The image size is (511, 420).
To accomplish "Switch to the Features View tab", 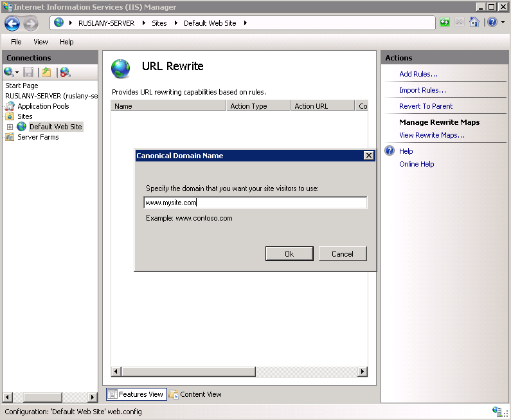I will click(136, 394).
